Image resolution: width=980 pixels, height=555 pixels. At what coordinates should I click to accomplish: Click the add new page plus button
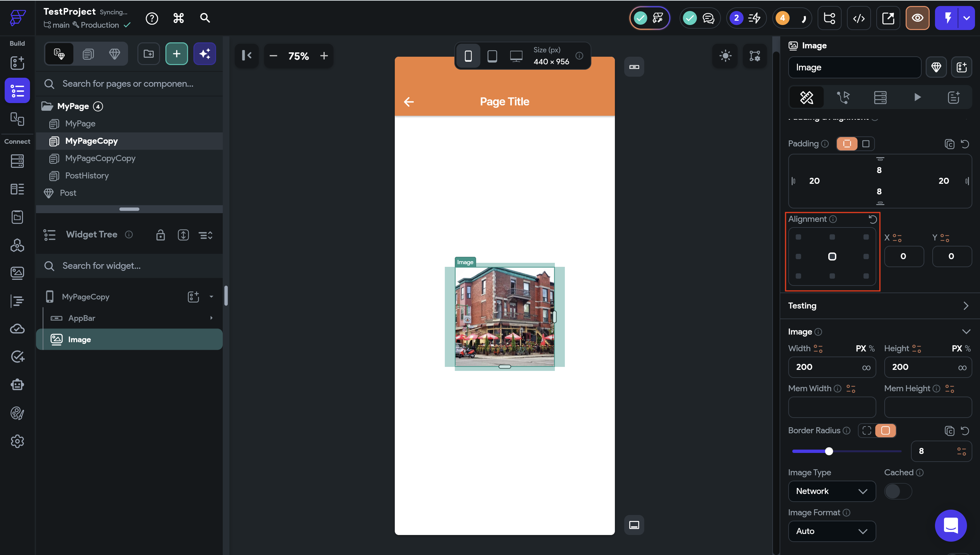click(x=176, y=54)
